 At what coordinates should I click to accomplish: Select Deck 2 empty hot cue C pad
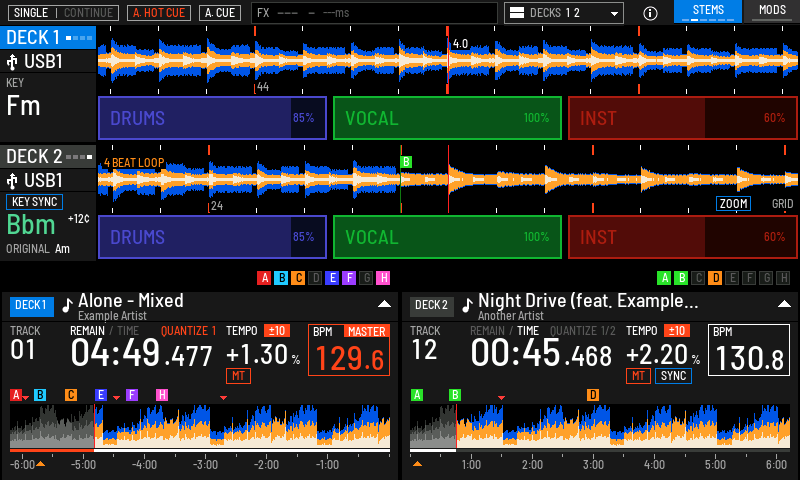pyautogui.click(x=698, y=278)
